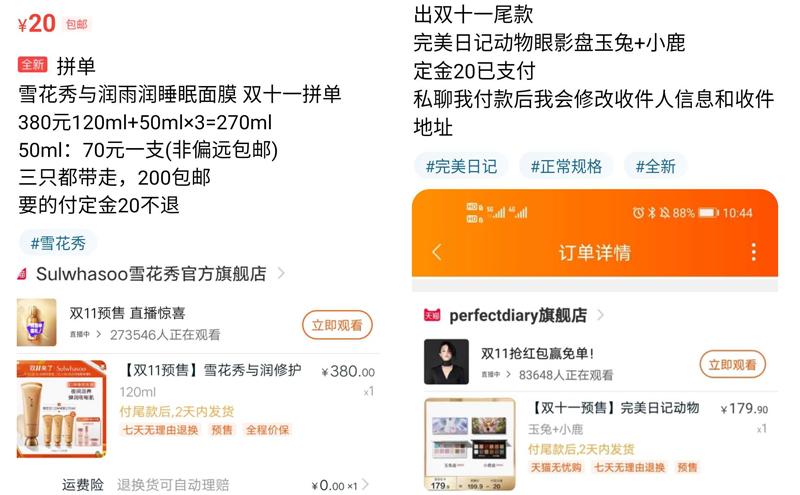The image size is (800, 495).
Task: Tap the Tmall logo beside perfectdiary旗舰店
Action: [x=432, y=315]
